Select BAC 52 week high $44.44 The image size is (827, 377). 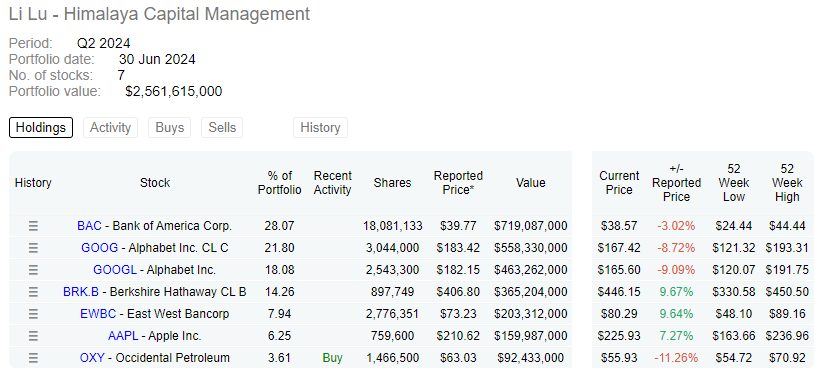pos(787,226)
